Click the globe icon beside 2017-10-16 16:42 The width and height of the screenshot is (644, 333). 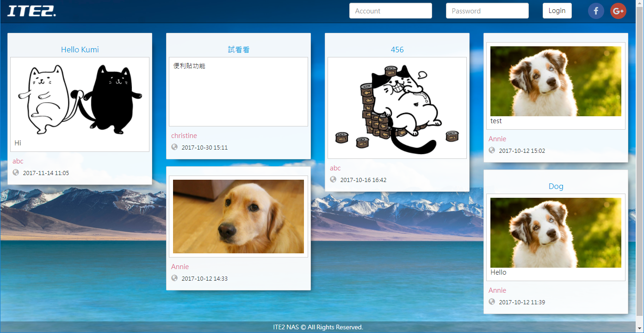[x=333, y=179]
